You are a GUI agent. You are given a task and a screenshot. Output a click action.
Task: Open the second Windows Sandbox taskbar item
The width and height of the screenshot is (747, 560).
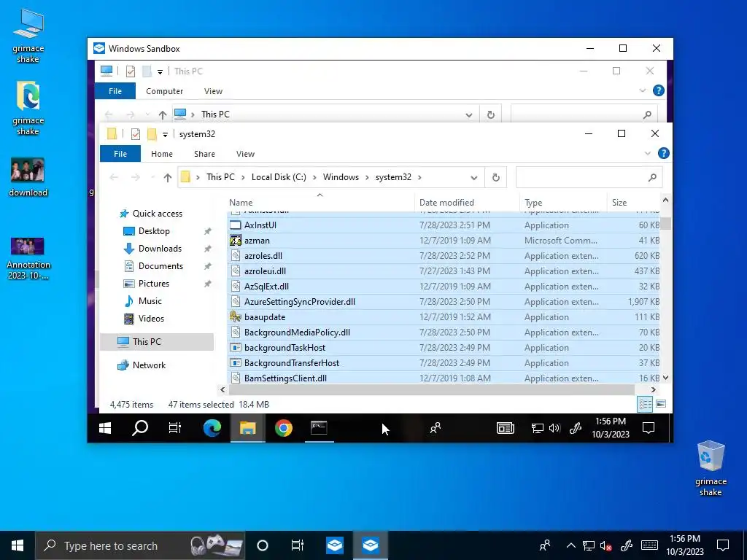click(370, 545)
